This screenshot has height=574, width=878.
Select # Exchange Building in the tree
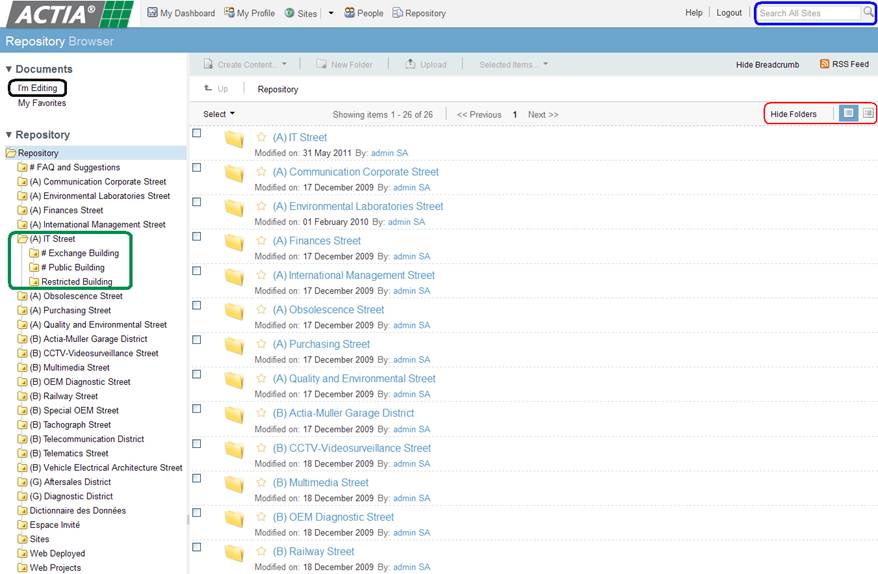coord(79,253)
